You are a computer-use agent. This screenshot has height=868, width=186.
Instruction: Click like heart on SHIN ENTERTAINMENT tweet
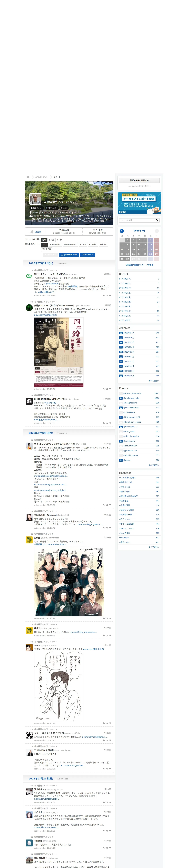pos(110,423)
